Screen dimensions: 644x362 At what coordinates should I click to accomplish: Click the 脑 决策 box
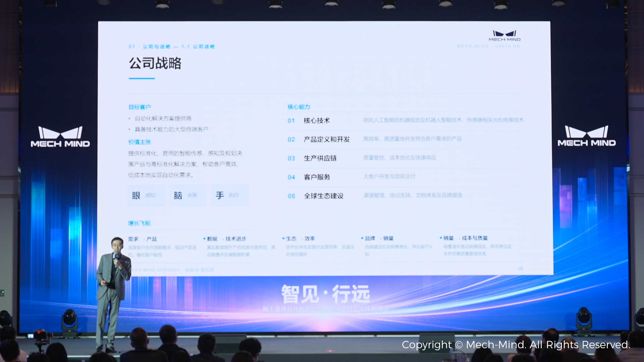point(188,195)
